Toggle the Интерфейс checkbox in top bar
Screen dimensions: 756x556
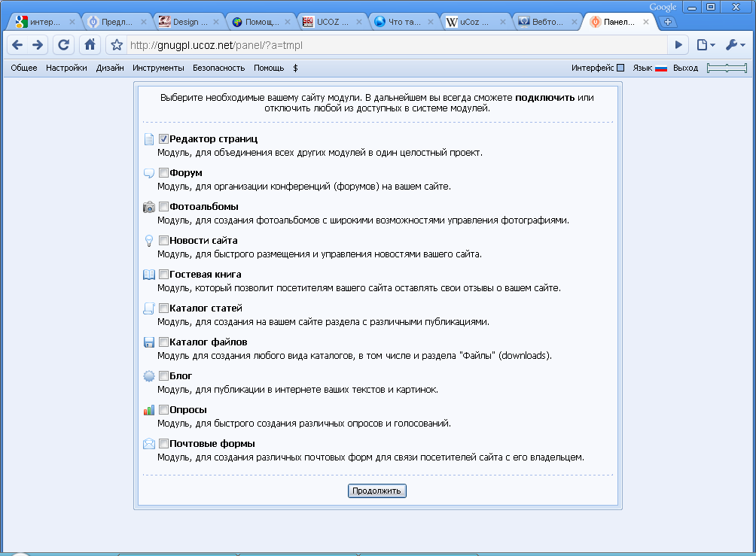[x=620, y=68]
